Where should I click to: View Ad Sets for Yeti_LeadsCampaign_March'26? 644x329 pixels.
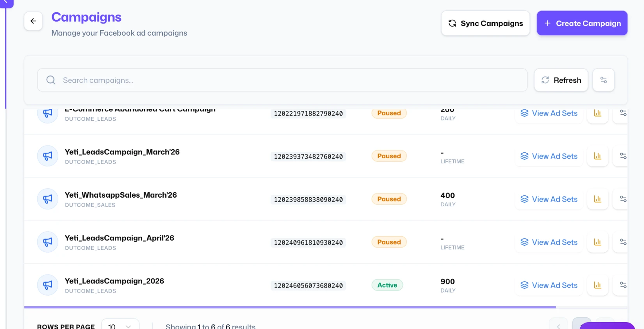[549, 156]
